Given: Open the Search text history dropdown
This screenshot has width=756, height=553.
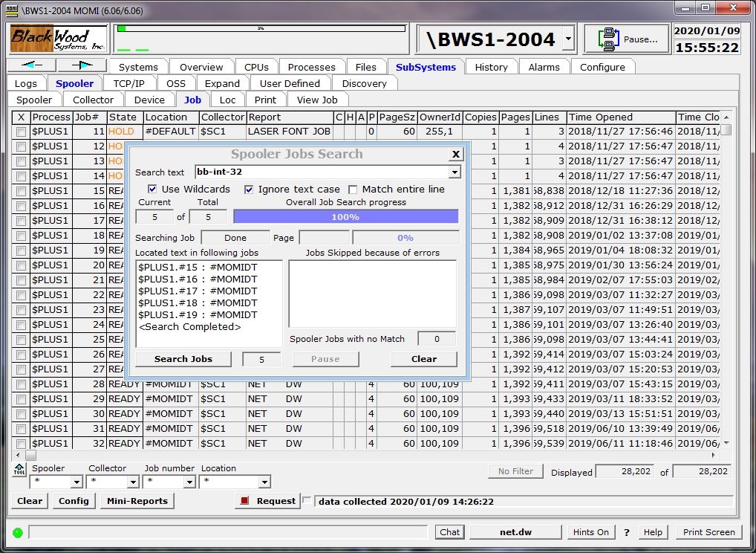Looking at the screenshot, I should [454, 172].
